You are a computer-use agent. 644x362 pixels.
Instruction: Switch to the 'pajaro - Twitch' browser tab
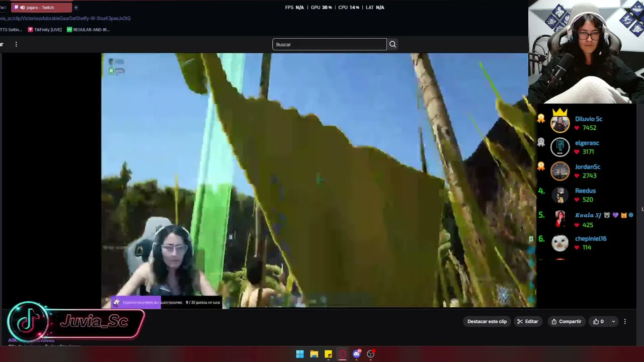[x=41, y=8]
